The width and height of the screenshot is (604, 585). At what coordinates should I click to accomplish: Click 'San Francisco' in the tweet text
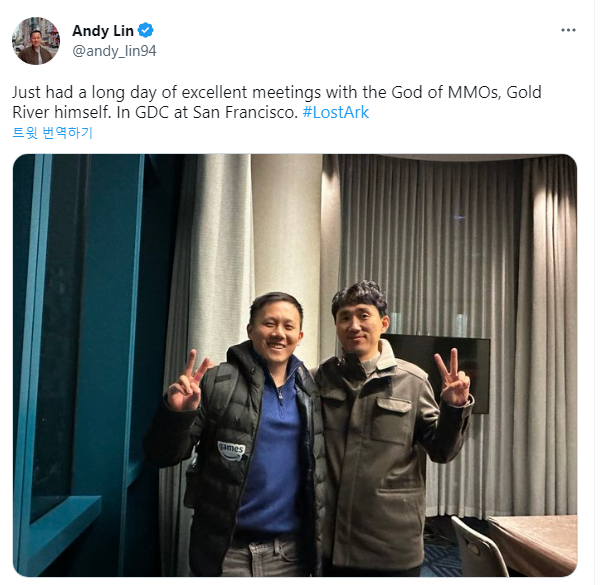[x=245, y=112]
